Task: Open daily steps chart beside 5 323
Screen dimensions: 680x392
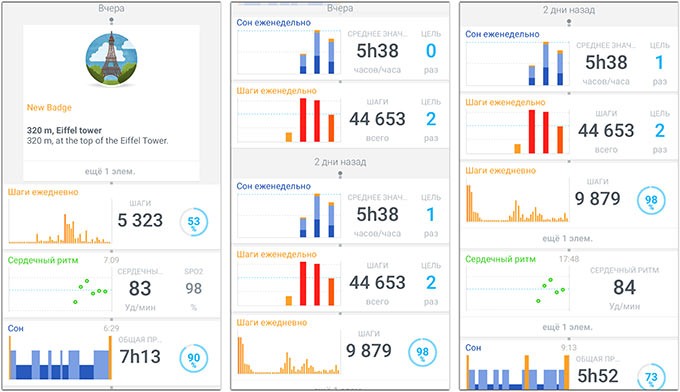Action: [x=59, y=221]
